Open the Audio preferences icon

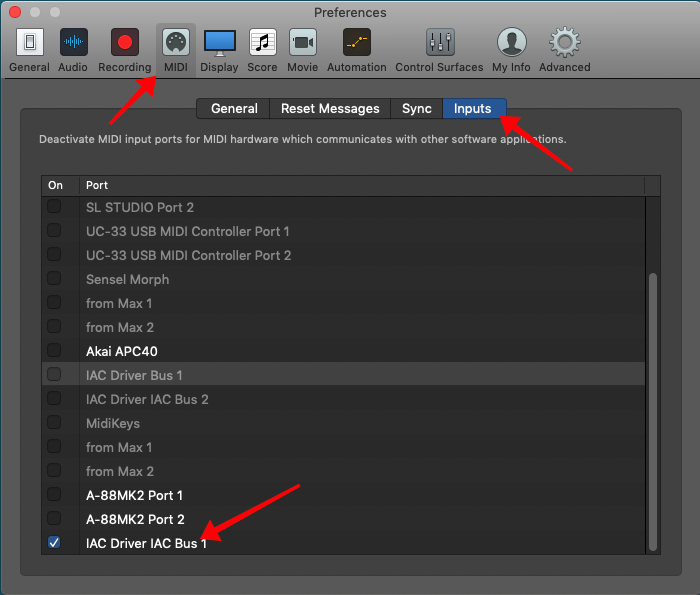pos(74,42)
